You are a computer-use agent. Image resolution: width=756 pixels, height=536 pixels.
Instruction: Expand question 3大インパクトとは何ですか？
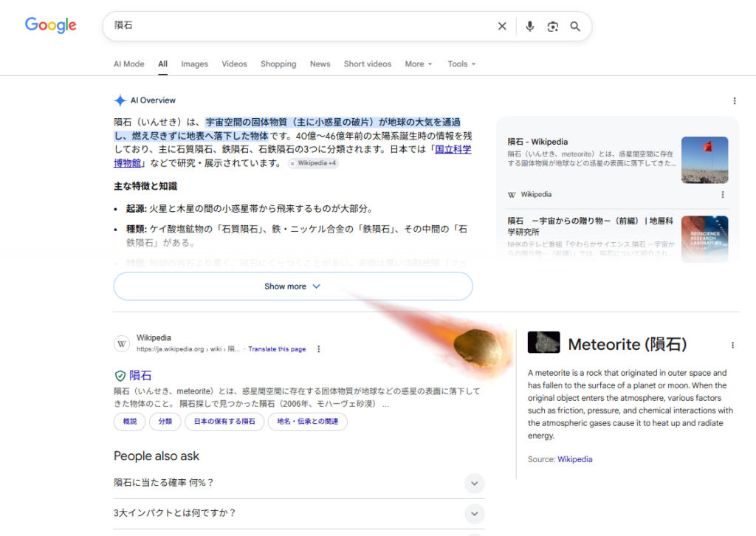299,513
